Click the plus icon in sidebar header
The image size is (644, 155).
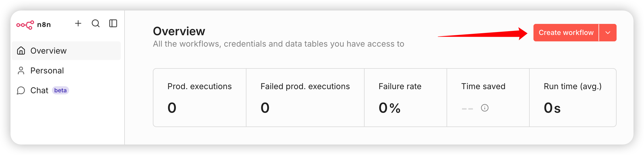pyautogui.click(x=78, y=23)
